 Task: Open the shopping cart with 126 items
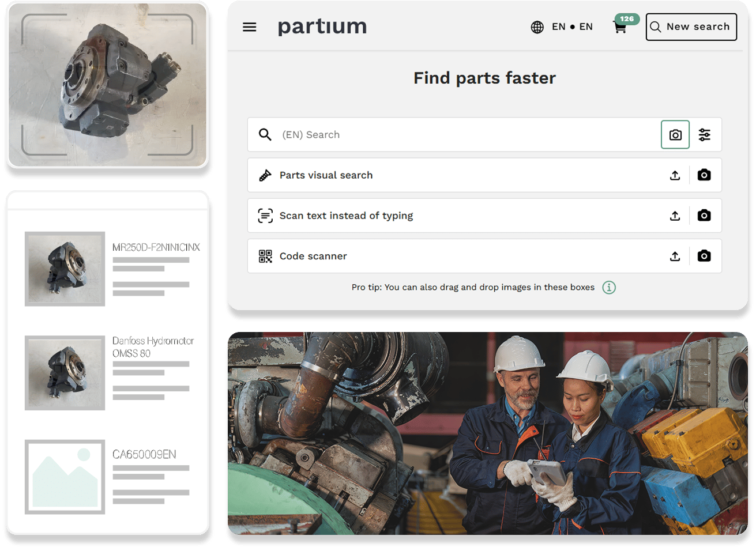621,27
